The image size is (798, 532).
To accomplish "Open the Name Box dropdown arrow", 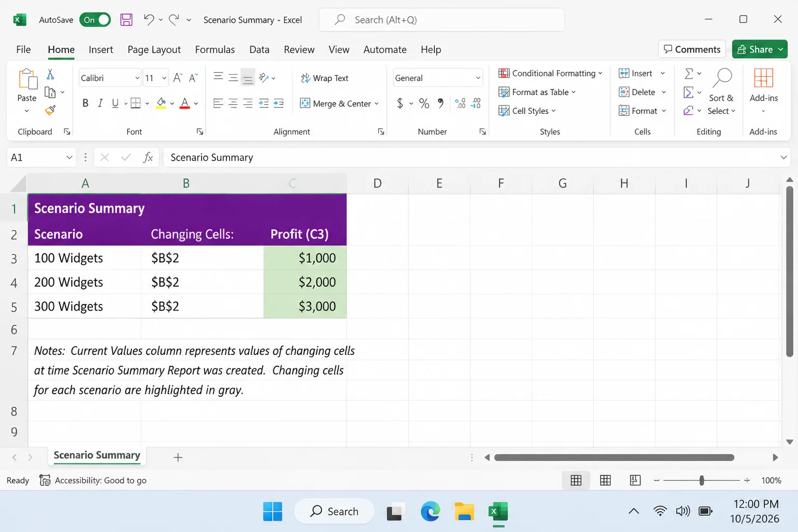I will 69,157.
